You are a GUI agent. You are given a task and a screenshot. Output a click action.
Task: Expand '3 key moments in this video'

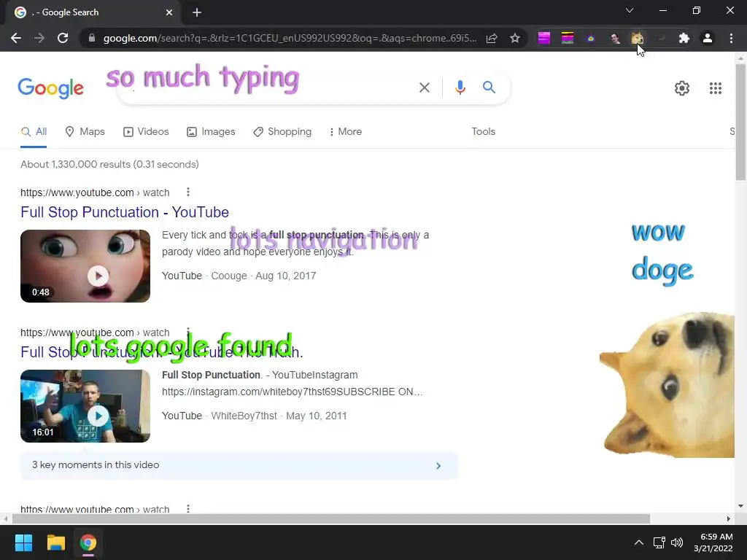point(239,465)
